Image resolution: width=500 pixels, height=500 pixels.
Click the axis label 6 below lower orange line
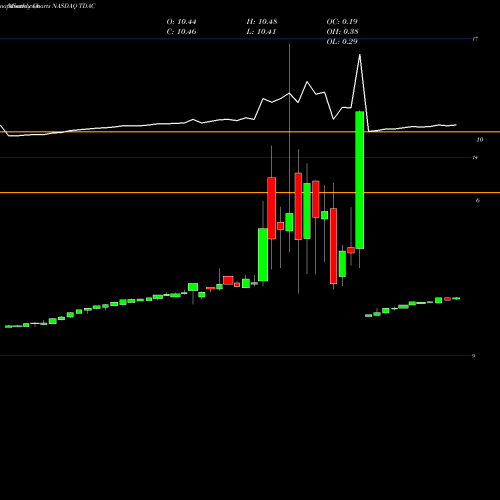(478, 200)
